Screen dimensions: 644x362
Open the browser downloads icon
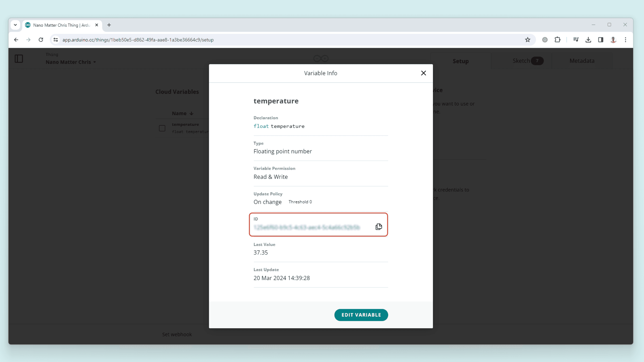click(x=588, y=40)
